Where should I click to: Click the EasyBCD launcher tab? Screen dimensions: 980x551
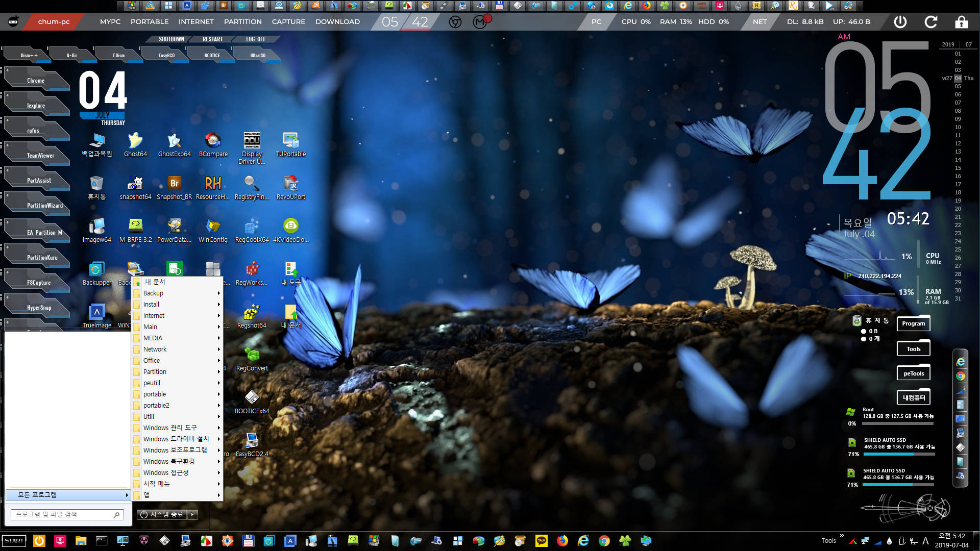pos(166,55)
